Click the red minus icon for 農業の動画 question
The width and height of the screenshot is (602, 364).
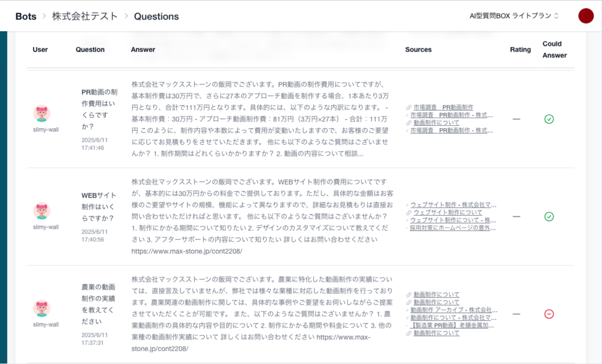[549, 314]
